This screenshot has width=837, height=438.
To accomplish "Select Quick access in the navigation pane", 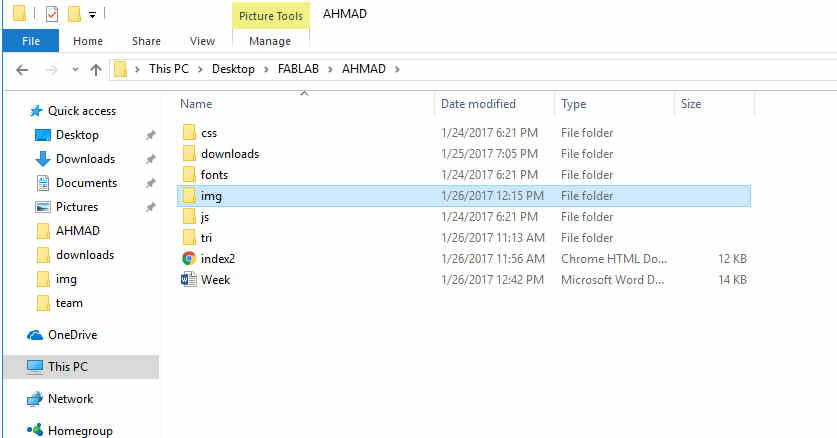I will [x=82, y=111].
